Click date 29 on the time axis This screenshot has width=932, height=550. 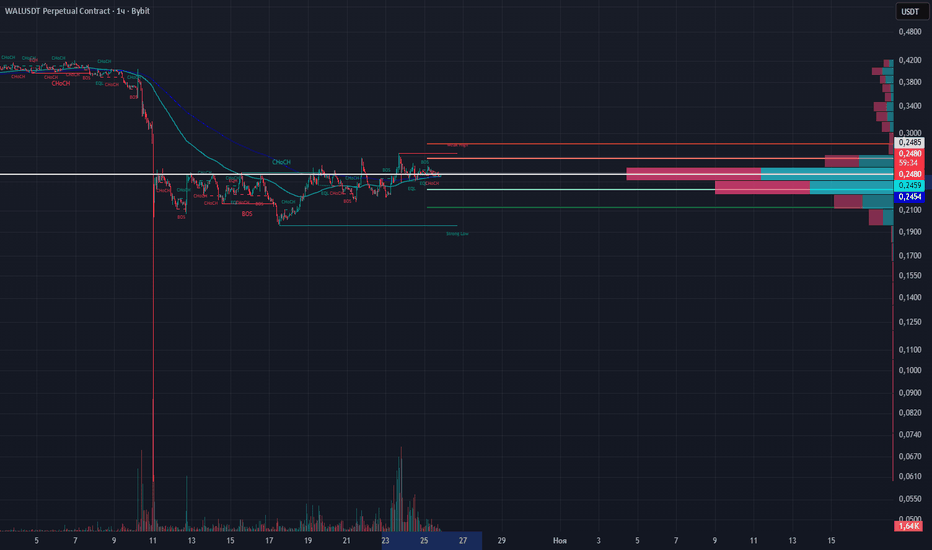coord(502,540)
